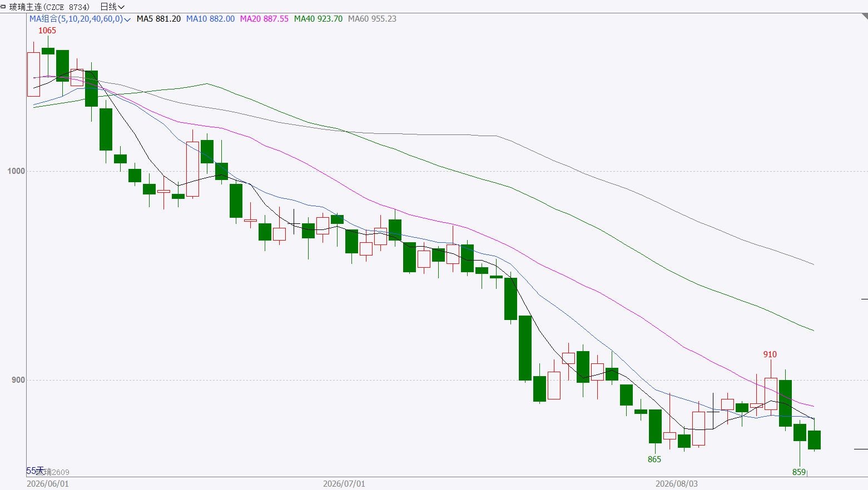Click the 玻璃主连(CZCE 8734) contract title
This screenshot has width=868, height=490.
pos(49,7)
